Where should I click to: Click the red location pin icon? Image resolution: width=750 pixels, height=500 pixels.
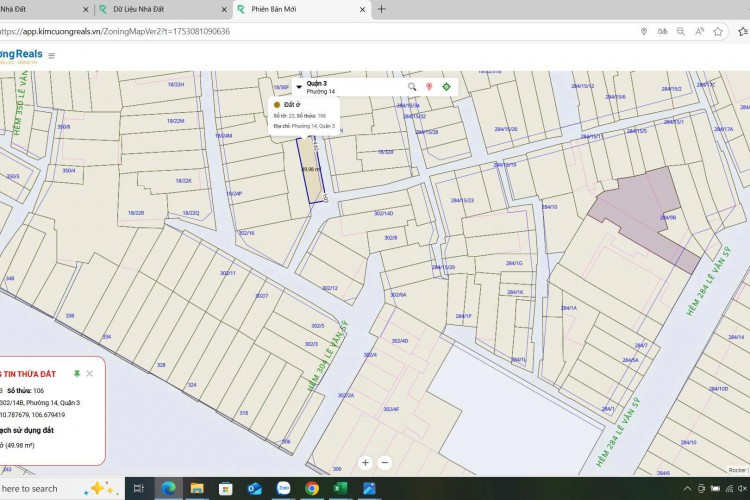[429, 87]
